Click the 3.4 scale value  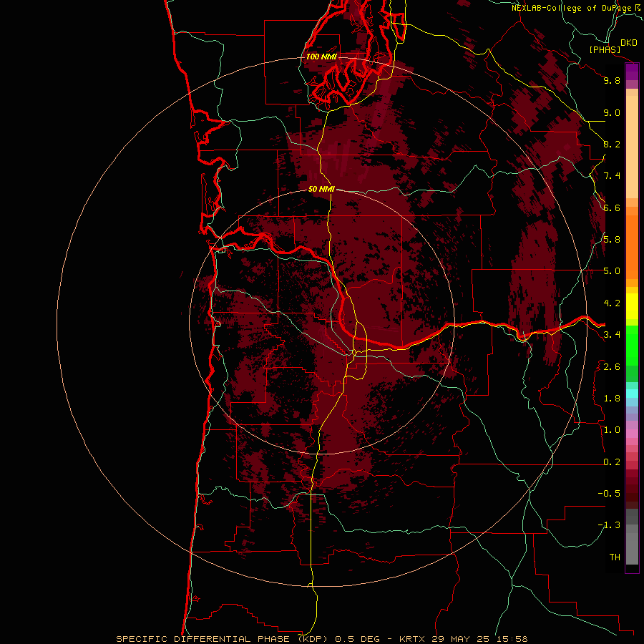click(x=612, y=335)
